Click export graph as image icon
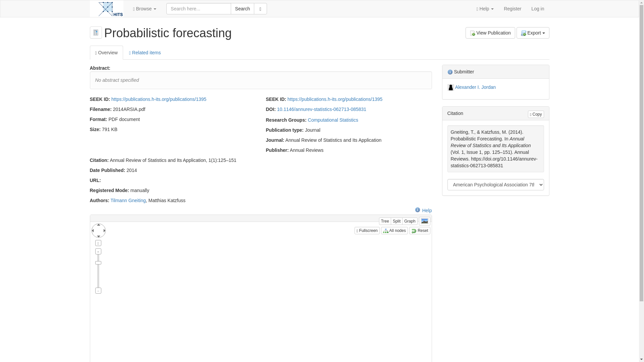Screen dimensions: 644x362 coord(424,221)
